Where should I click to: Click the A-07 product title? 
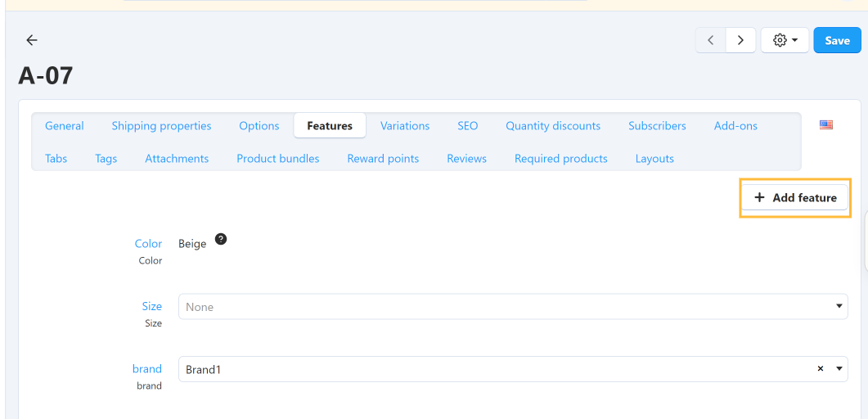click(45, 75)
